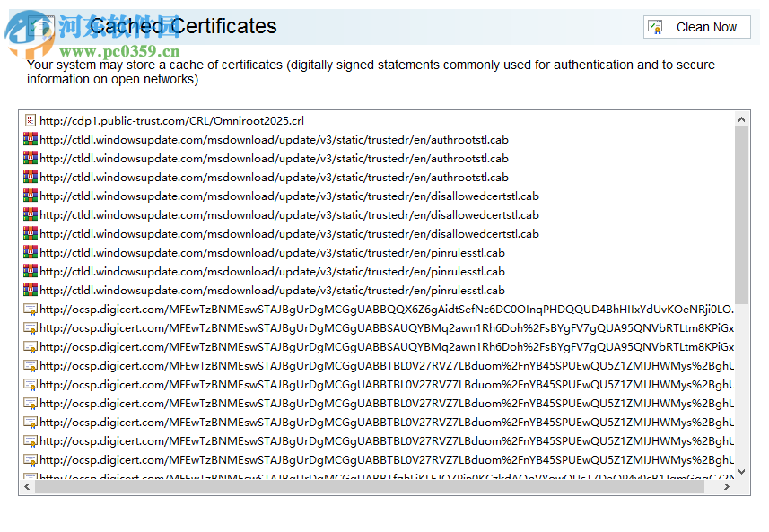Click certificate icon of the UABBQQX6Z6g entry
This screenshot has height=532, width=769.
pos(31,310)
